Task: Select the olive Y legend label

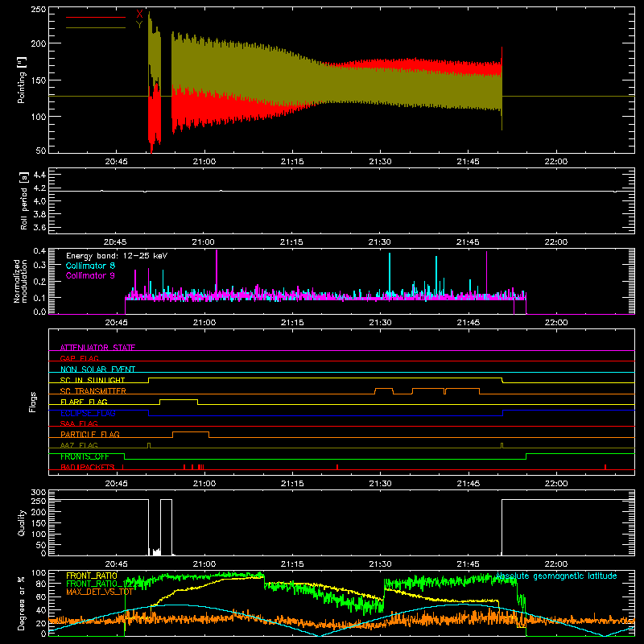Action: click(139, 25)
